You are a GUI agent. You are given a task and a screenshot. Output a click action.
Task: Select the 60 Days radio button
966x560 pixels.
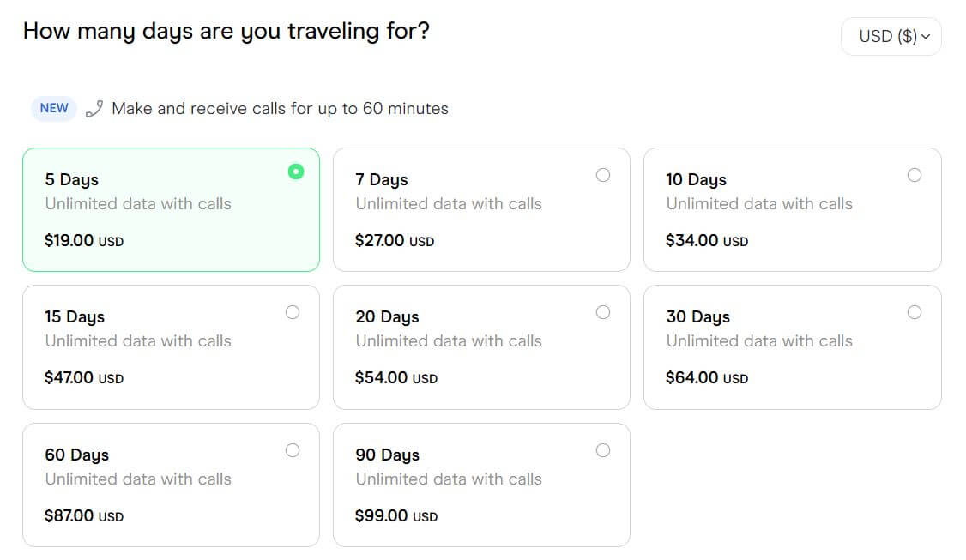[x=293, y=450]
